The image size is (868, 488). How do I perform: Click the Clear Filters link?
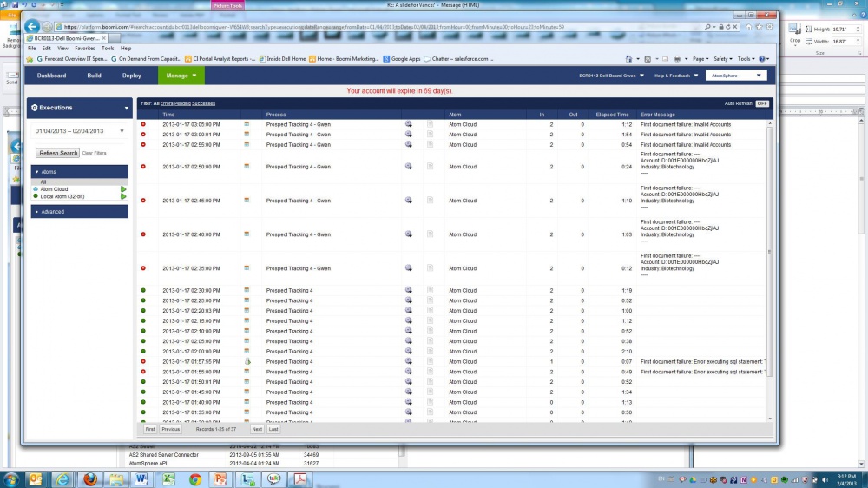click(x=94, y=153)
